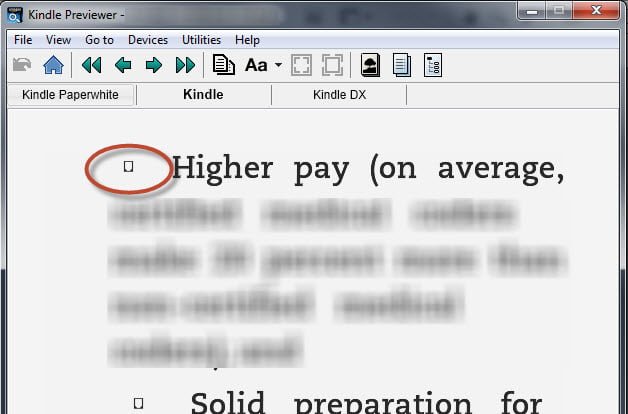Click the copy pages document icon
The height and width of the screenshot is (414, 628).
[223, 64]
